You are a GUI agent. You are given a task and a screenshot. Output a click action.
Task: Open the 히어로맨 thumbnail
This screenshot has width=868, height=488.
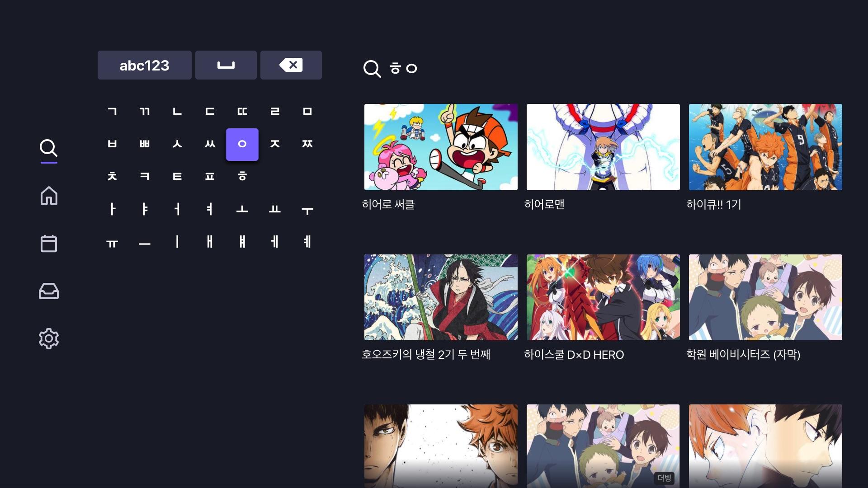603,147
